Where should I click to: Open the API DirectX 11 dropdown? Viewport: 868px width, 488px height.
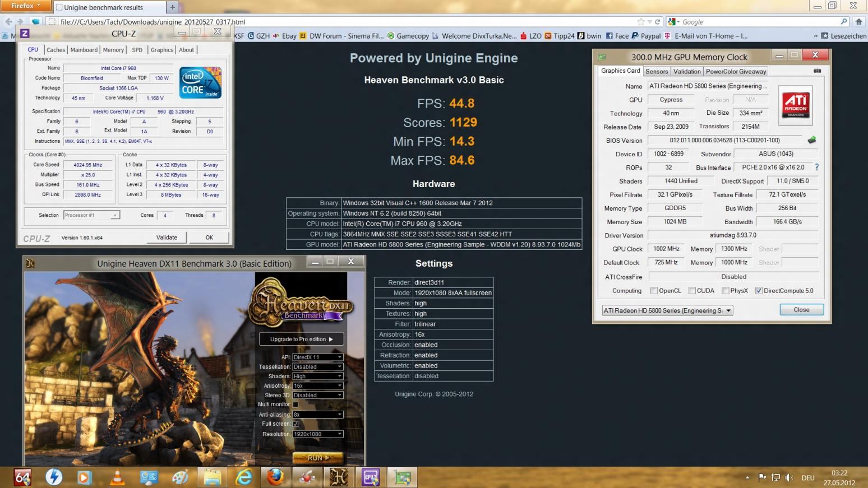click(317, 357)
